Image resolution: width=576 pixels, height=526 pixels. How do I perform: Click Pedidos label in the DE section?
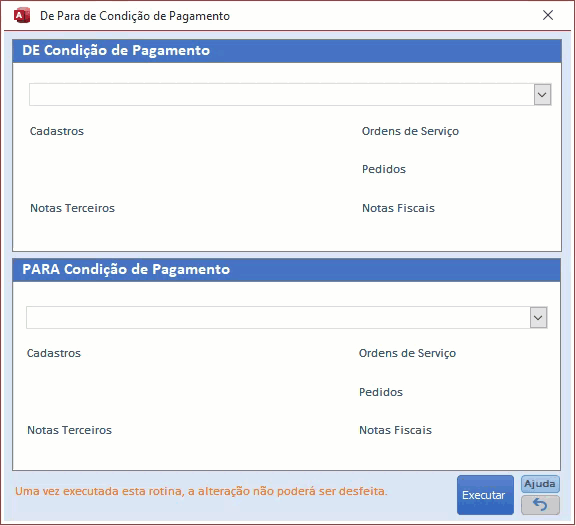[384, 169]
